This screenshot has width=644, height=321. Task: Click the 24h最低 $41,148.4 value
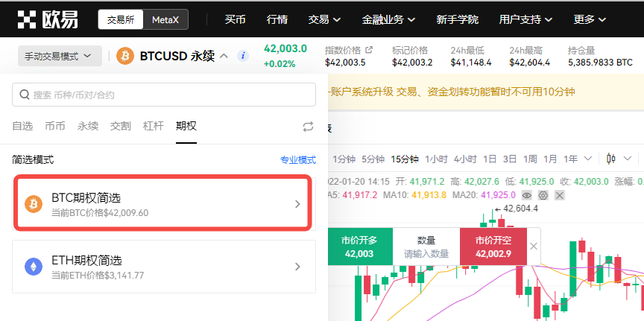point(470,63)
